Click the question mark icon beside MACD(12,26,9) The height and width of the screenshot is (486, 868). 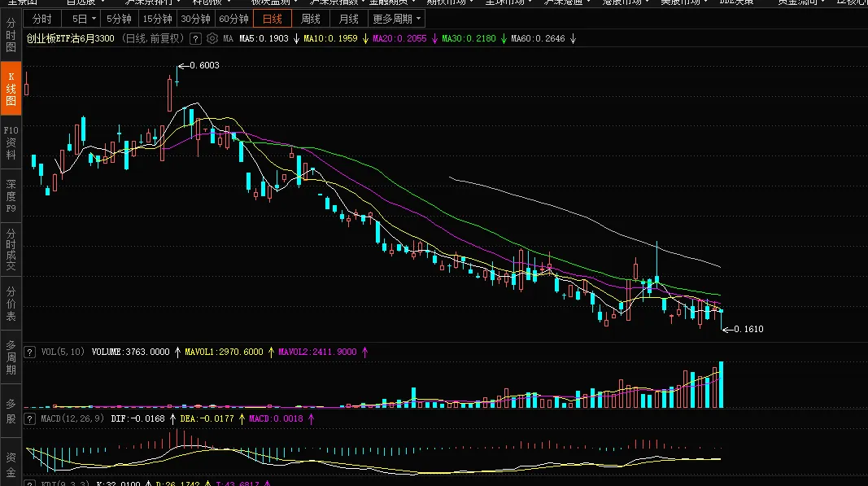click(30, 419)
